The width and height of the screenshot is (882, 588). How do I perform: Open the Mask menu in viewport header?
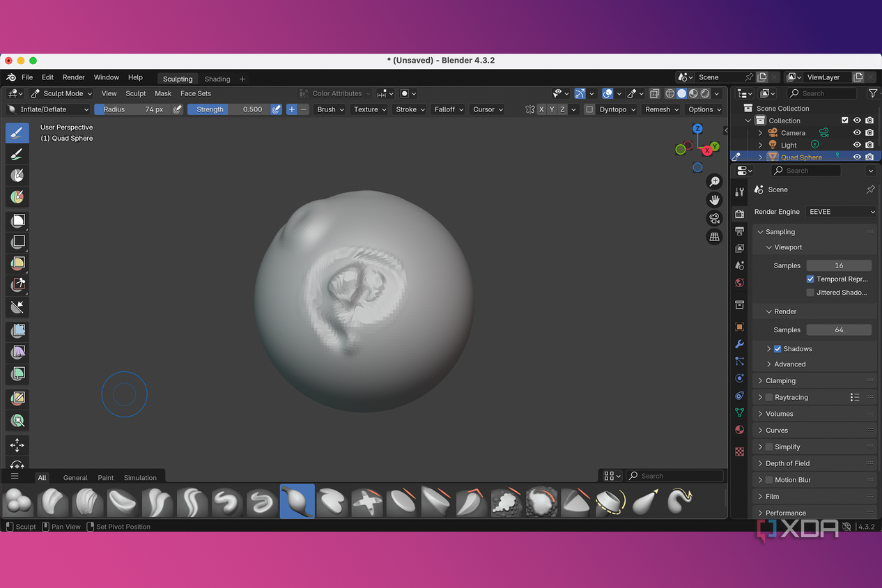point(163,93)
